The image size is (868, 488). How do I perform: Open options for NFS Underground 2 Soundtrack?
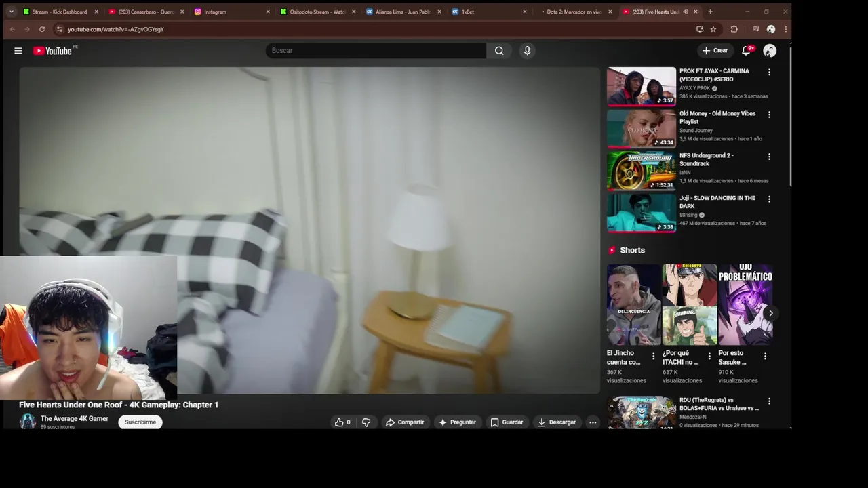point(769,157)
